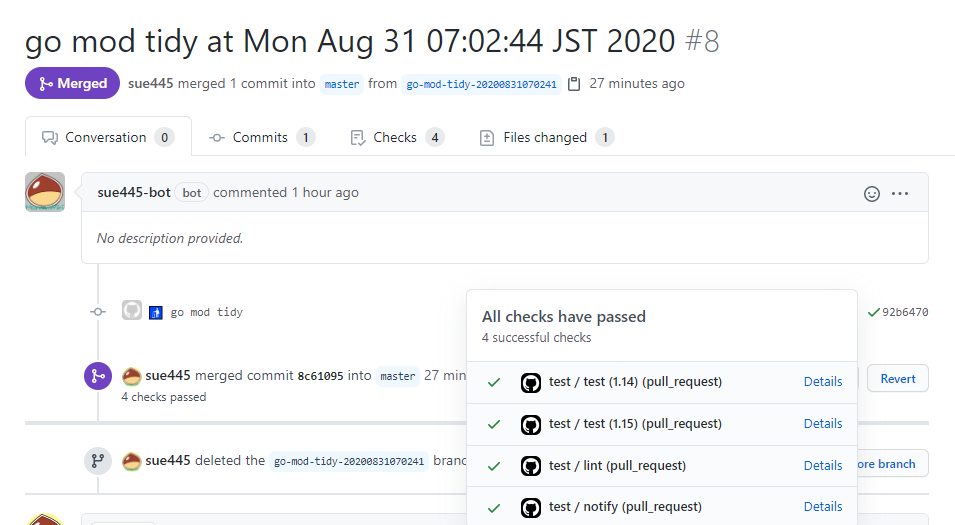
Task: Click purple merge event icon
Action: click(98, 376)
